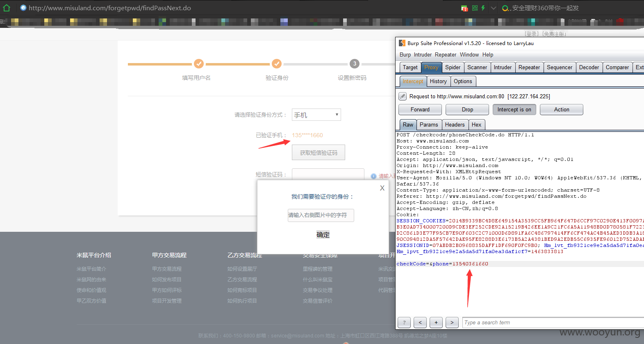Select the Intercept sub-tab

point(413,81)
